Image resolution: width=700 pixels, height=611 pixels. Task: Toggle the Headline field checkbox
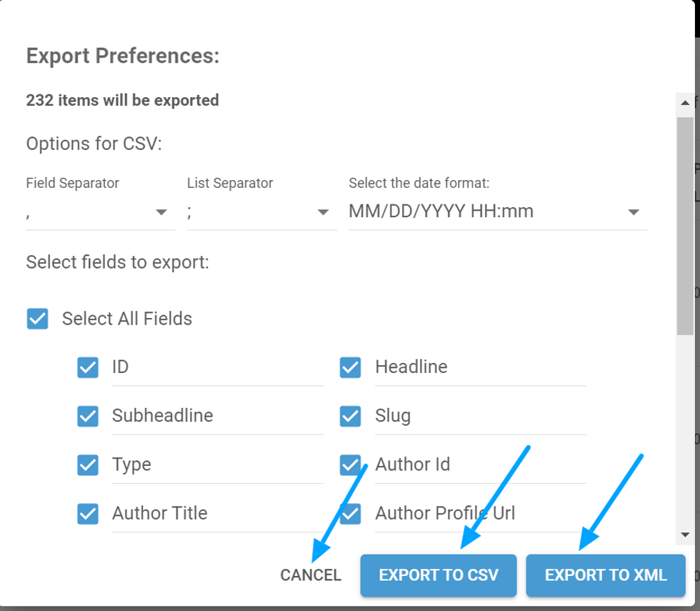pyautogui.click(x=350, y=367)
